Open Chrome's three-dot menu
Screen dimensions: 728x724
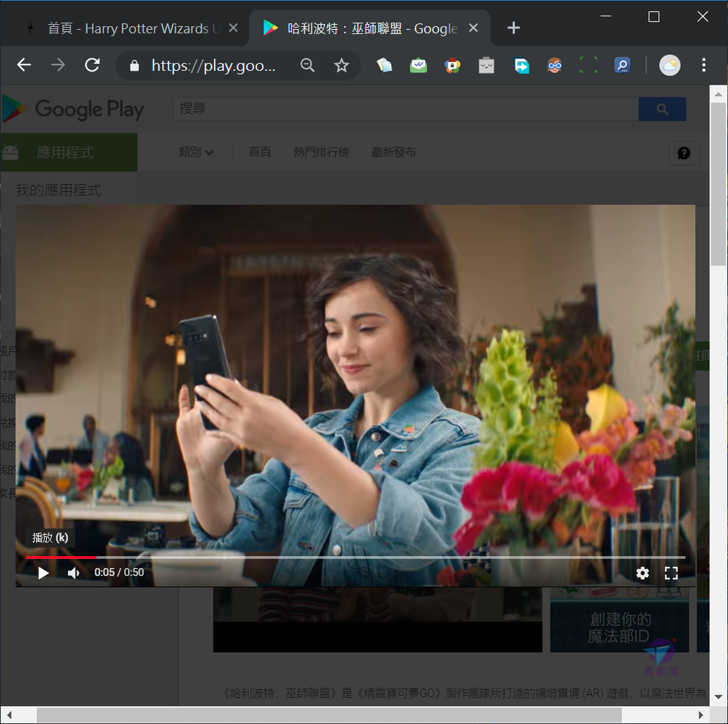click(703, 65)
